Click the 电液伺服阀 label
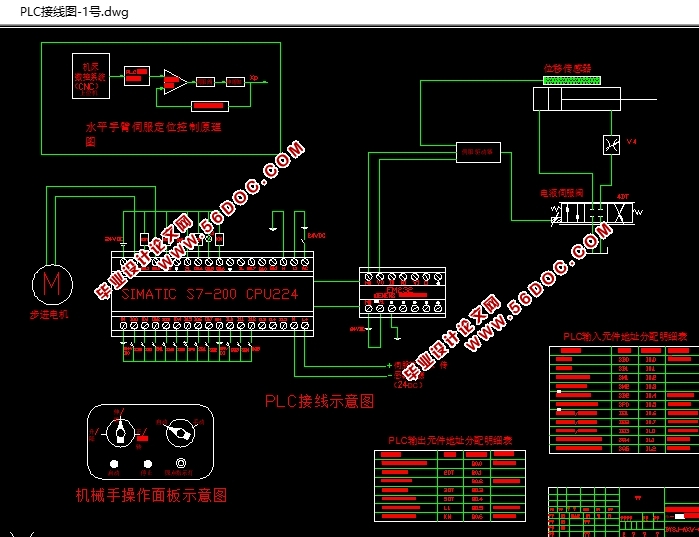The image size is (699, 537). click(x=562, y=193)
